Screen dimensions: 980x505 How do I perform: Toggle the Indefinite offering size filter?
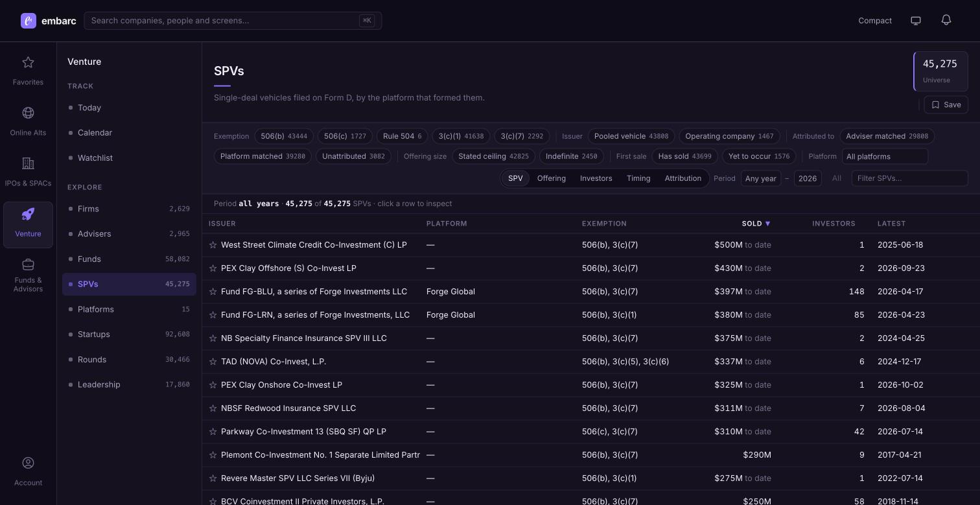pyautogui.click(x=572, y=156)
